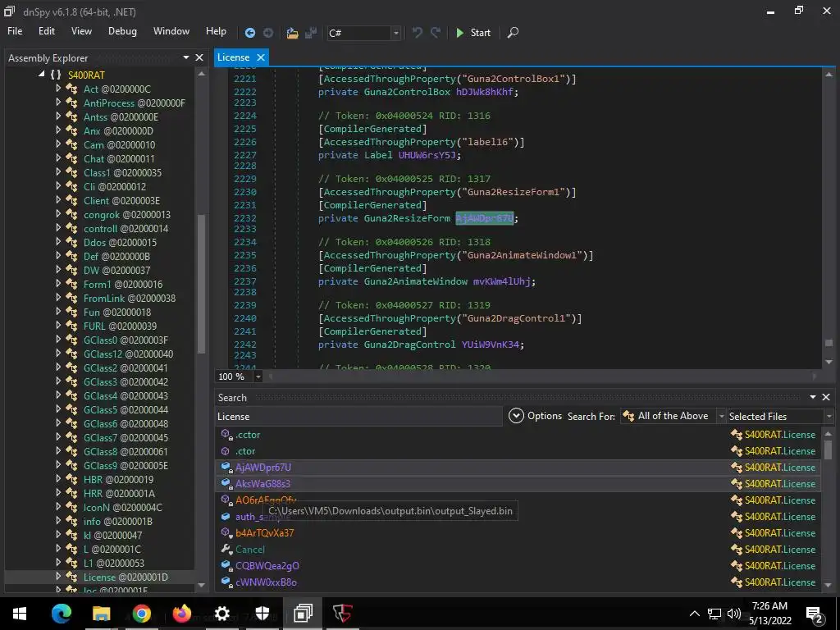Navigate forward with the forward arrow icon

coord(268,33)
